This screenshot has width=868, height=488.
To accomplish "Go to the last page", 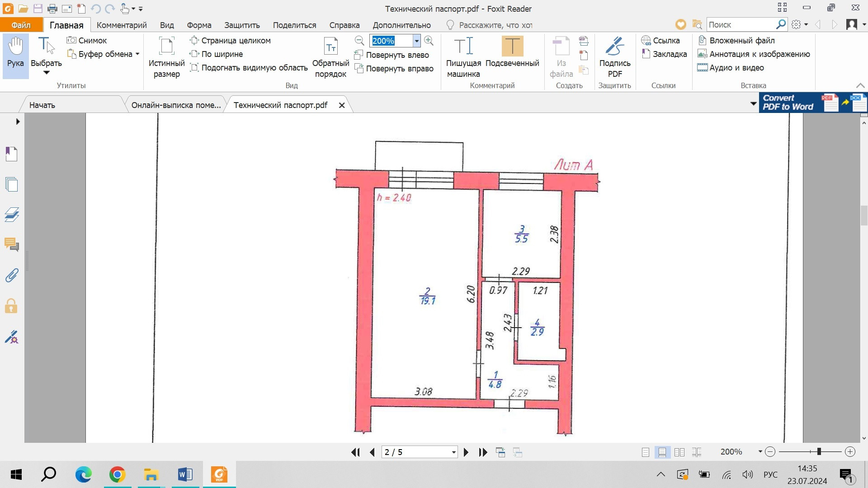I will pos(483,452).
